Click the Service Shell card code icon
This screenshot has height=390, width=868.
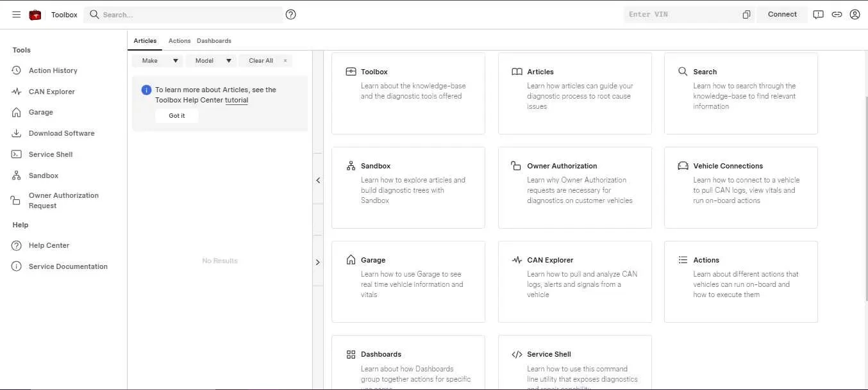[517, 354]
